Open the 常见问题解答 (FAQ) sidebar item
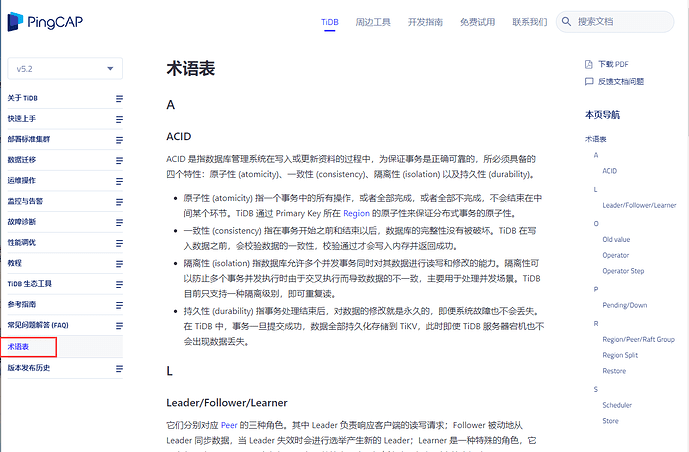Viewport: 689px width, 452px height. click(x=38, y=325)
